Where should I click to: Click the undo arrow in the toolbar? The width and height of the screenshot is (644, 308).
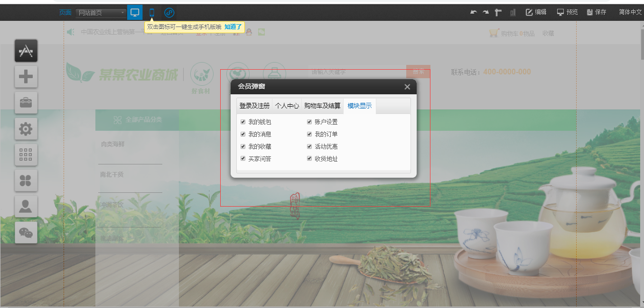click(473, 12)
